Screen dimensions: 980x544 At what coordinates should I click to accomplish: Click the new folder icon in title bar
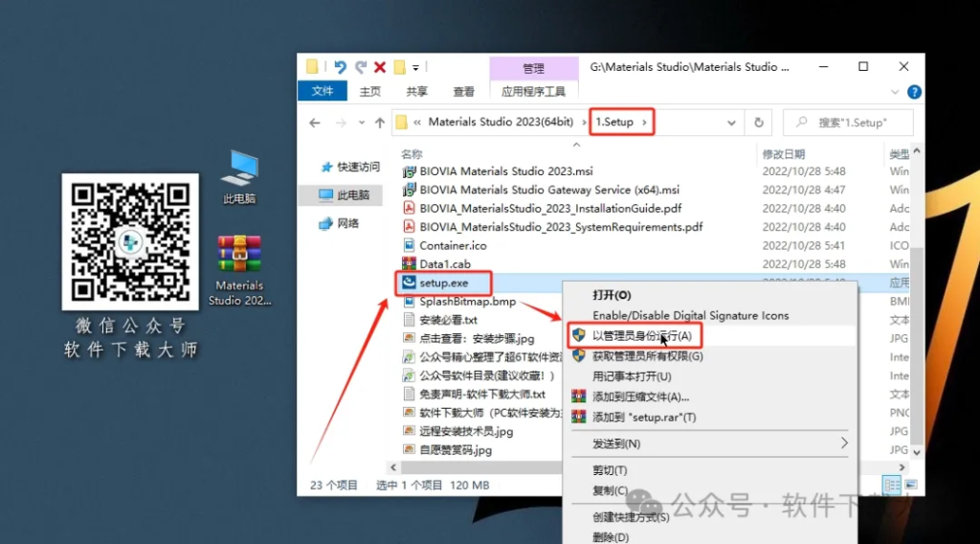click(399, 67)
